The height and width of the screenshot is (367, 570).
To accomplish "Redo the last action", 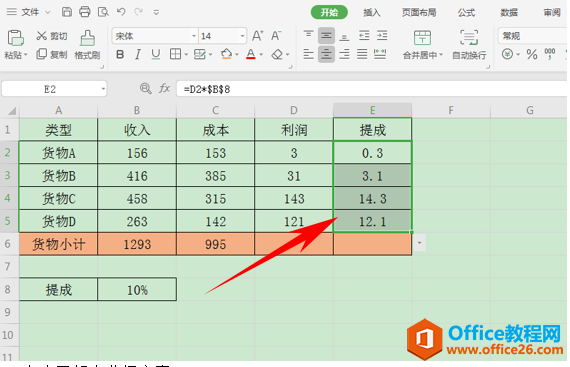I will tap(138, 12).
